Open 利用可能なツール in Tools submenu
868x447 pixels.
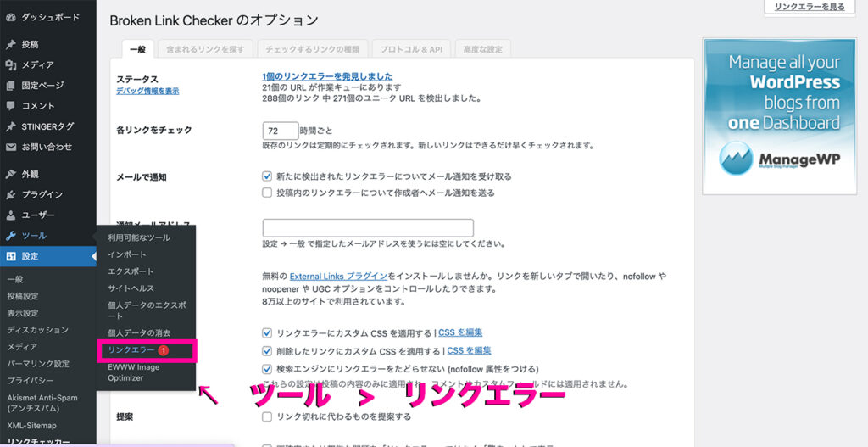pos(139,237)
